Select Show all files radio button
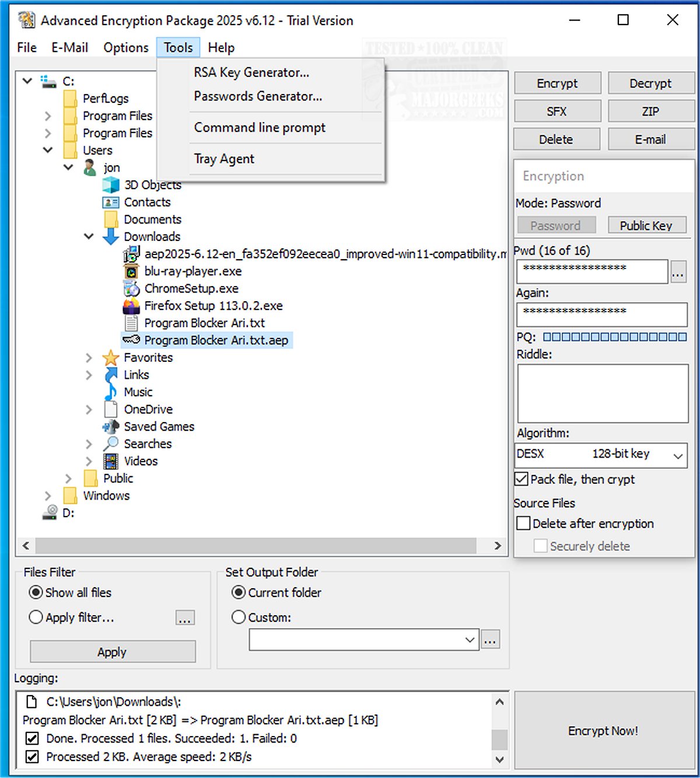700x778 pixels. coord(36,592)
